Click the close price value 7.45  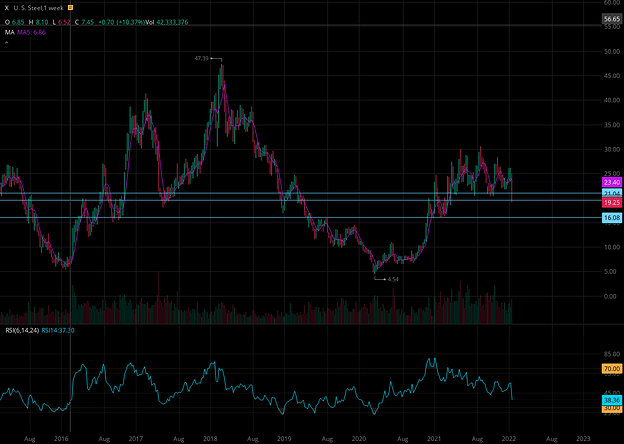(87, 22)
